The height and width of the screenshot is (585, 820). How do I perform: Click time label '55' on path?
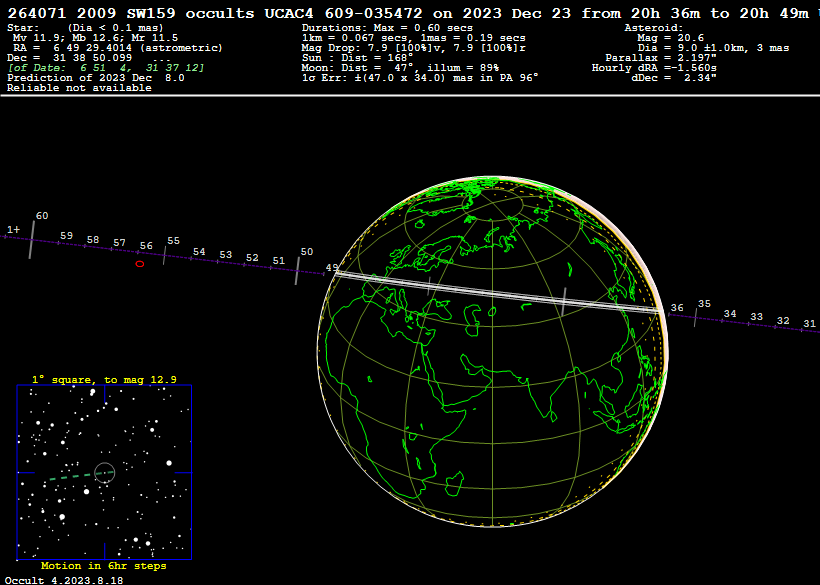pos(173,240)
